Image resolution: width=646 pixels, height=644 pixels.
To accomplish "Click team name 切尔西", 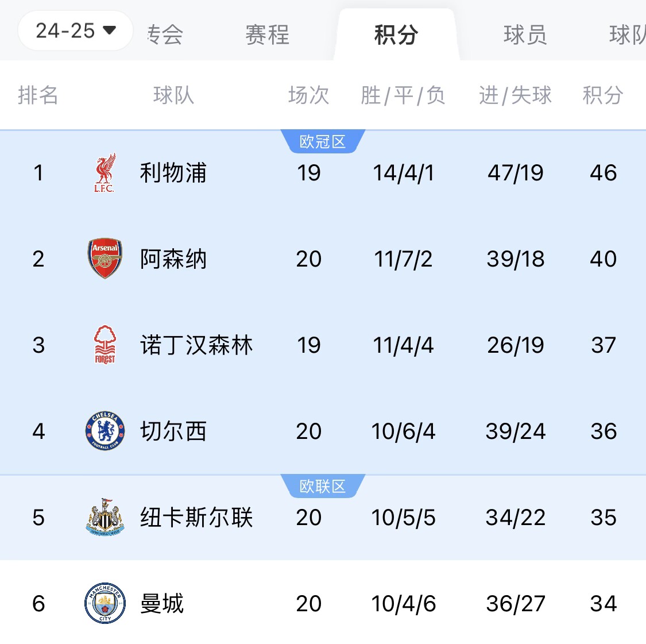I will (173, 431).
